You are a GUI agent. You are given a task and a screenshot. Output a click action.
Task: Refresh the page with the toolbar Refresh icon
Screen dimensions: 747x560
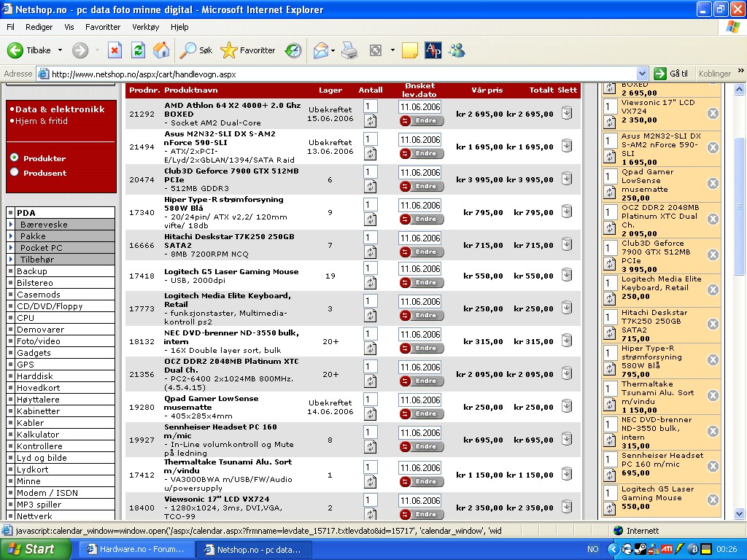tap(138, 50)
